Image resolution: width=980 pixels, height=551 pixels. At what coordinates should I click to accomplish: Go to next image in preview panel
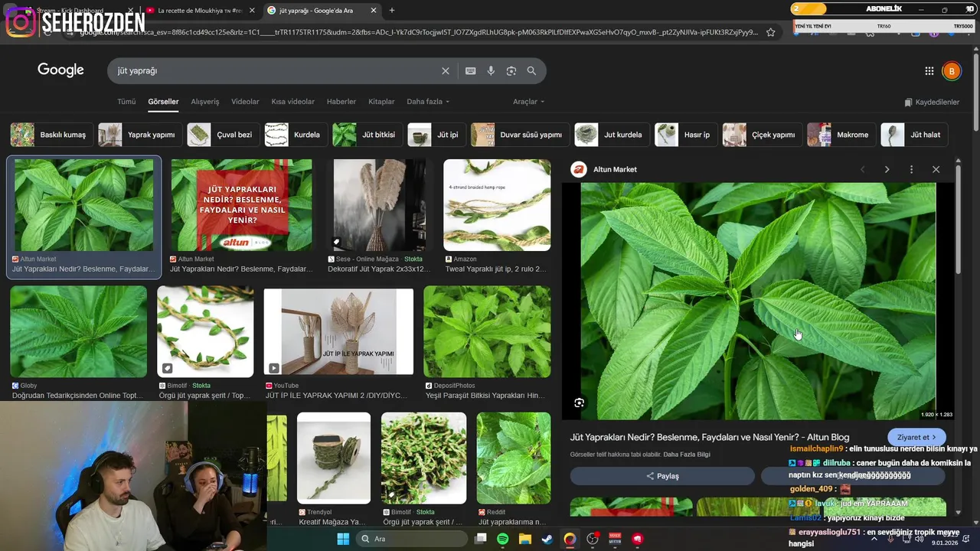[887, 169]
